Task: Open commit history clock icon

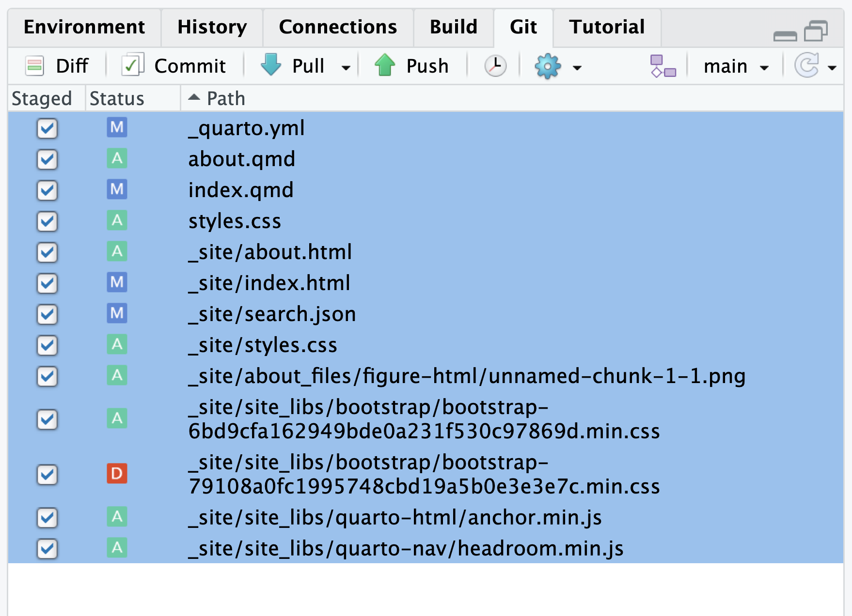Action: point(495,66)
